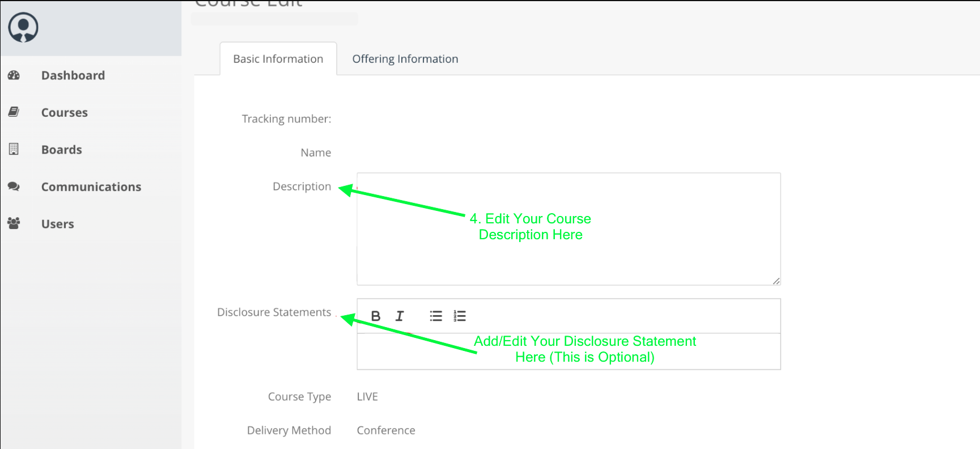The height and width of the screenshot is (449, 980).
Task: Click the Users group icon
Action: (14, 223)
